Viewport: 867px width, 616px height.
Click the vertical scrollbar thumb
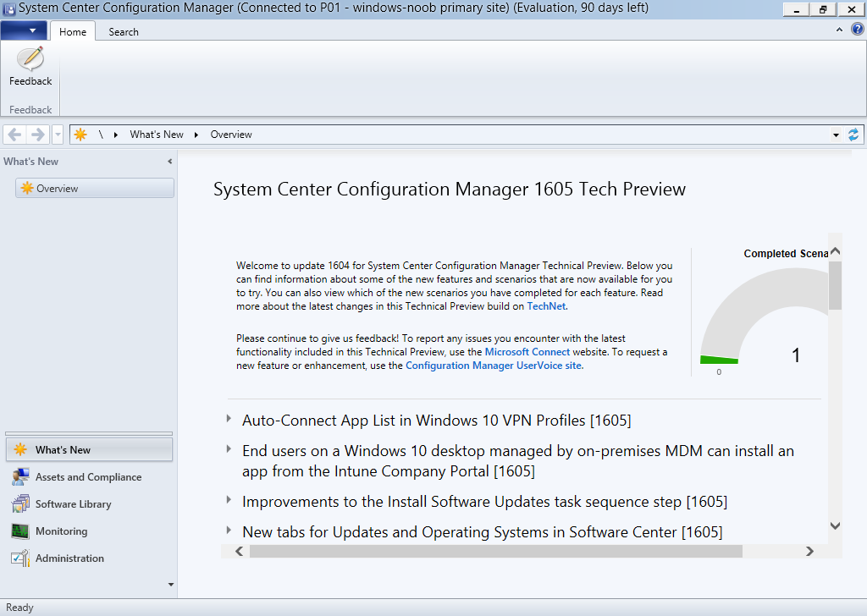(835, 285)
